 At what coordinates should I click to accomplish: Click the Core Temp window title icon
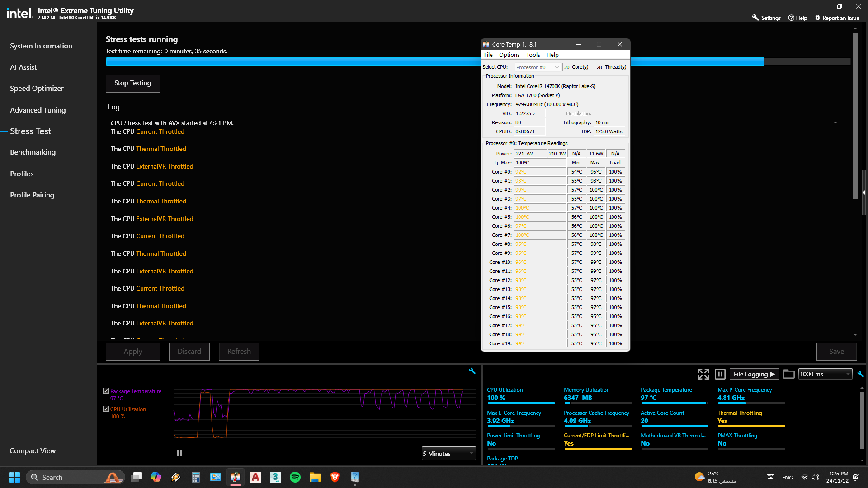tap(486, 44)
